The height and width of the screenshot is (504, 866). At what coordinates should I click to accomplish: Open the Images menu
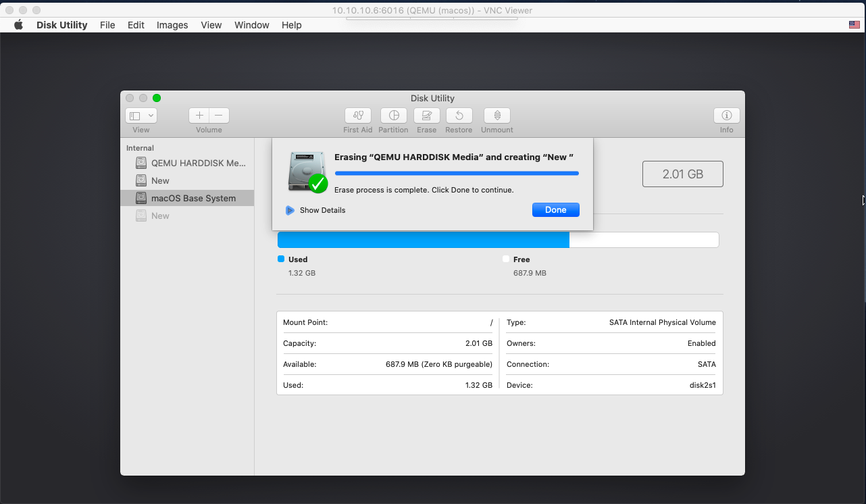coord(172,25)
